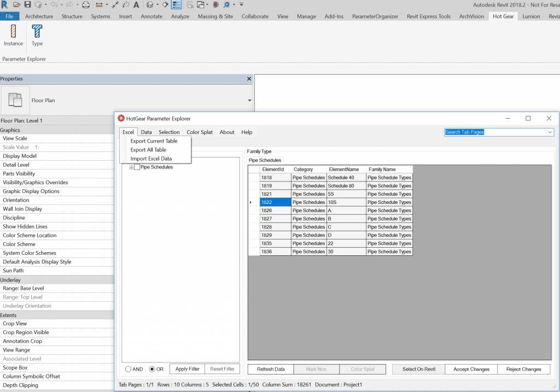
Task: Click the Print icon in quick access toolbar
Action: [85, 5]
